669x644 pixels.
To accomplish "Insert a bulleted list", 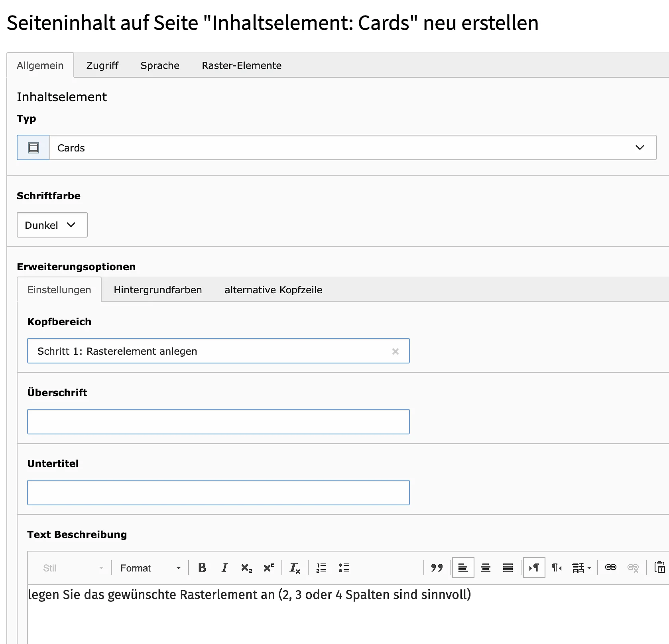I will point(344,567).
